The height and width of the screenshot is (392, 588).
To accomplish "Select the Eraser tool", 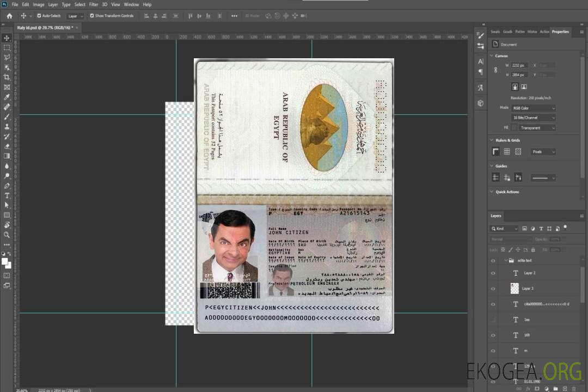I will pyautogui.click(x=7, y=146).
